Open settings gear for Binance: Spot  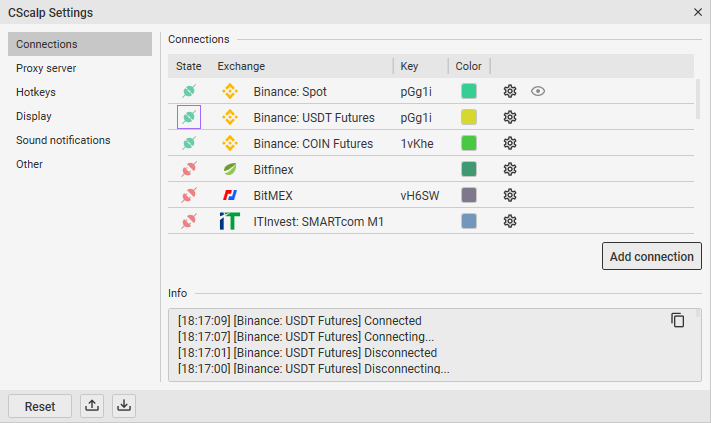(510, 91)
